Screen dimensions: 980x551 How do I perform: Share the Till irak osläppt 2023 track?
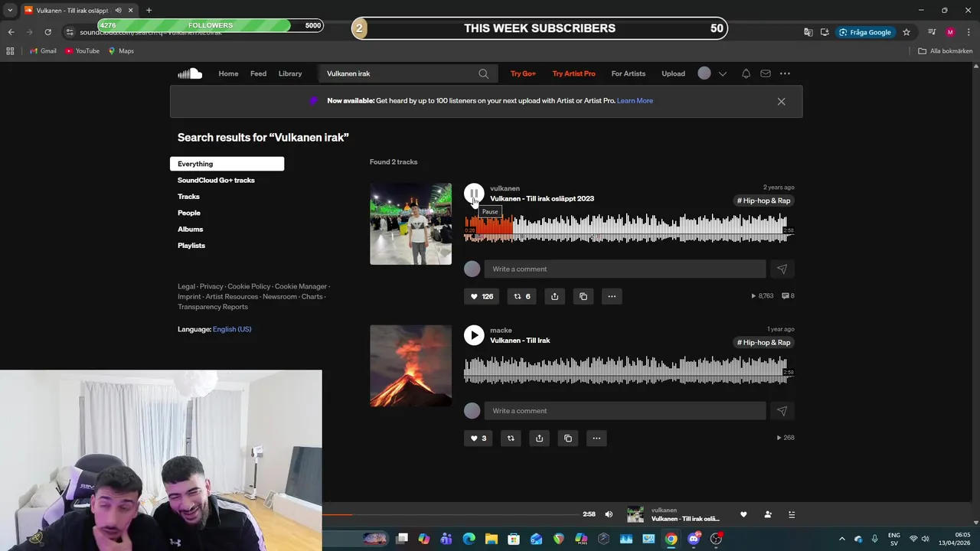pyautogui.click(x=554, y=296)
